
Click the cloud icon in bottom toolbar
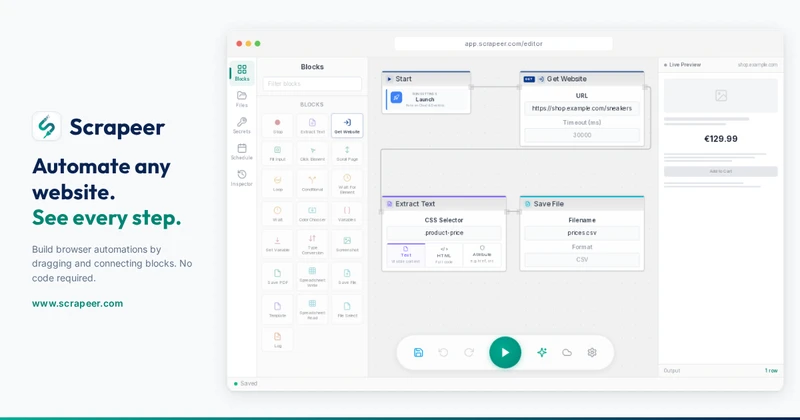(x=567, y=353)
